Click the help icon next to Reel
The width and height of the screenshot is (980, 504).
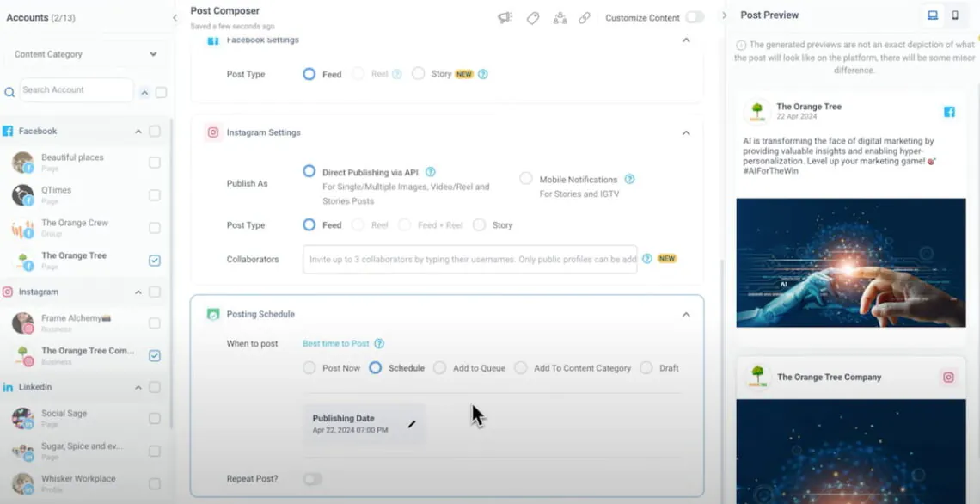[397, 74]
